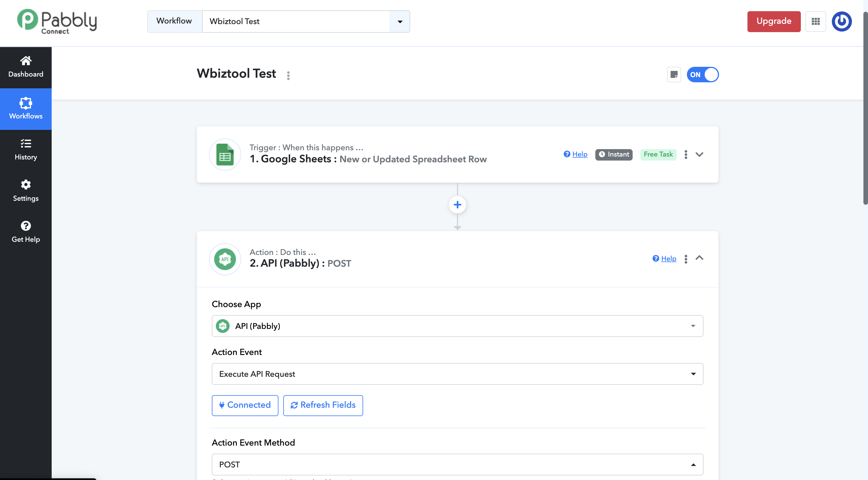Expand the Google Sheets trigger step

700,155
